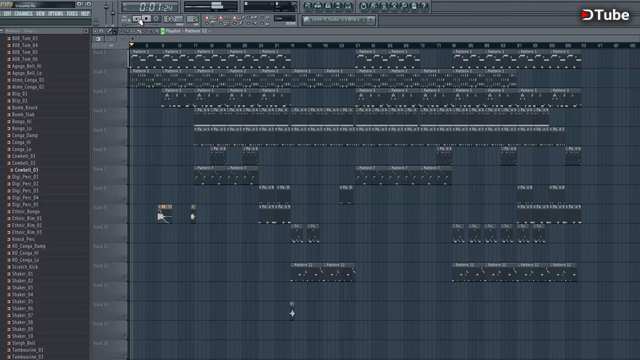Viewport: 640px width, 360px height.
Task: Mute Track 5 with its green dot
Action: point(125,142)
